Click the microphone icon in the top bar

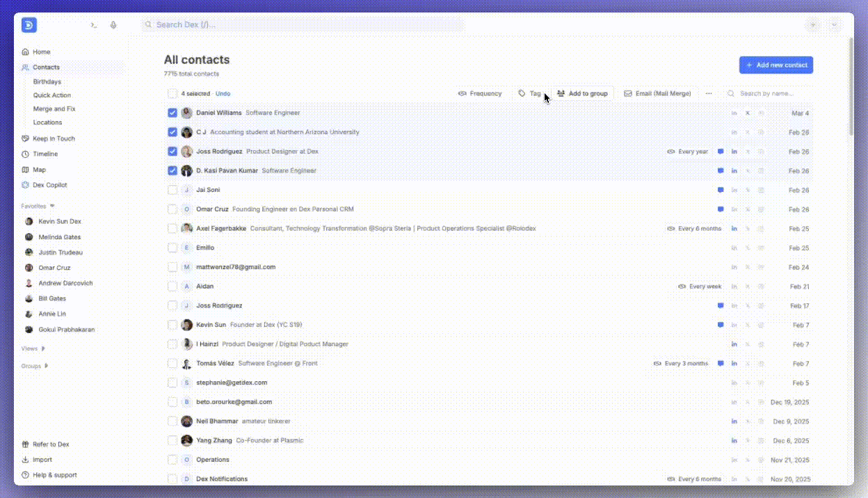tap(113, 24)
